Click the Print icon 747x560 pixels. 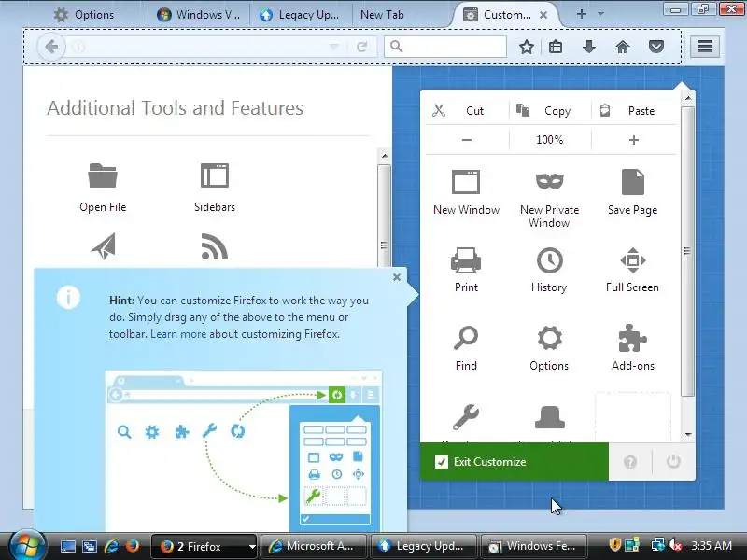coord(466,260)
